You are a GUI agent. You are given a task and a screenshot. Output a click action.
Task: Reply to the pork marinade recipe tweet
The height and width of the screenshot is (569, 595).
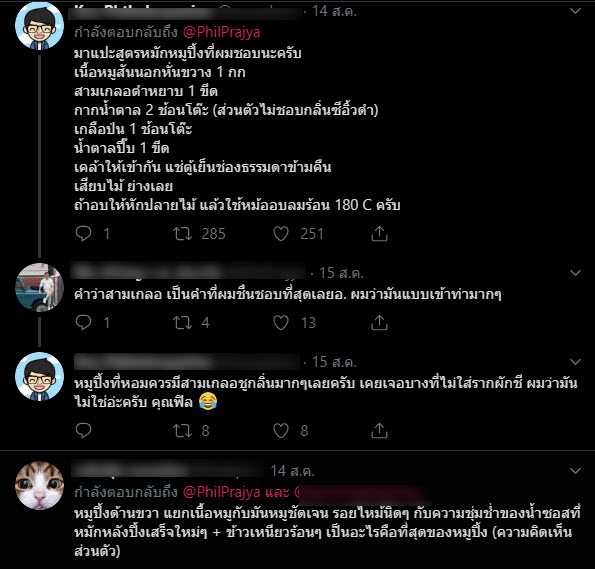(83, 233)
